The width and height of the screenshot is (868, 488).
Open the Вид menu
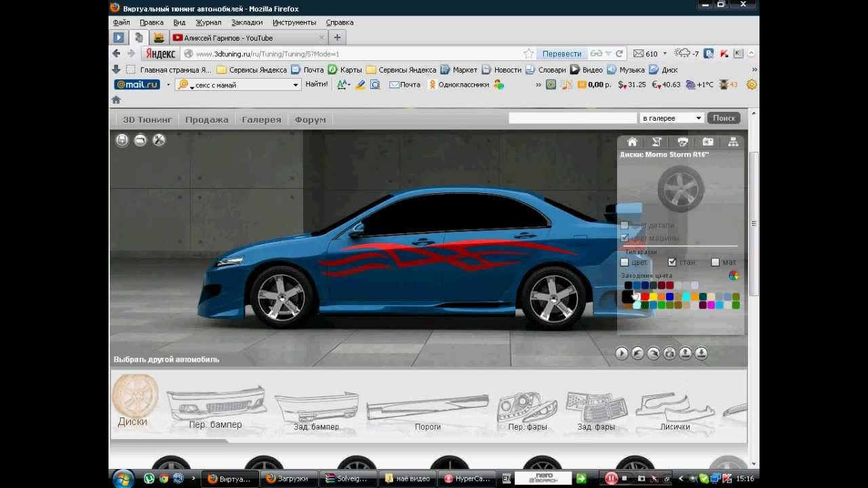(x=179, y=22)
